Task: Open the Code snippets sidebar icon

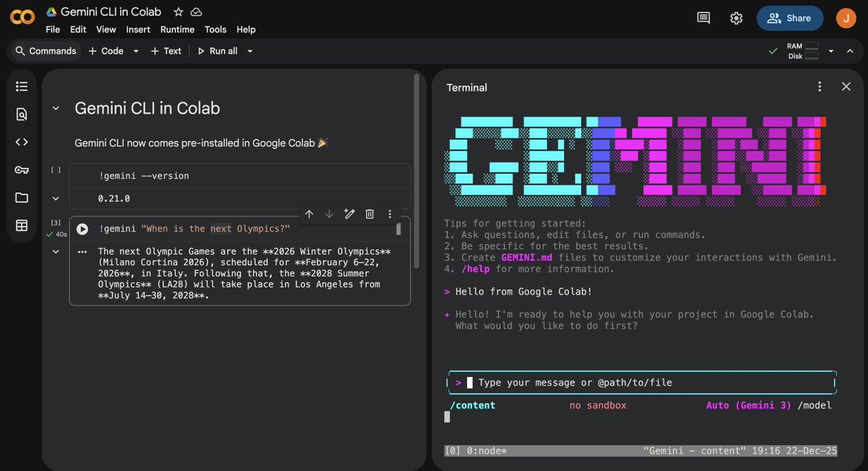Action: tap(22, 142)
